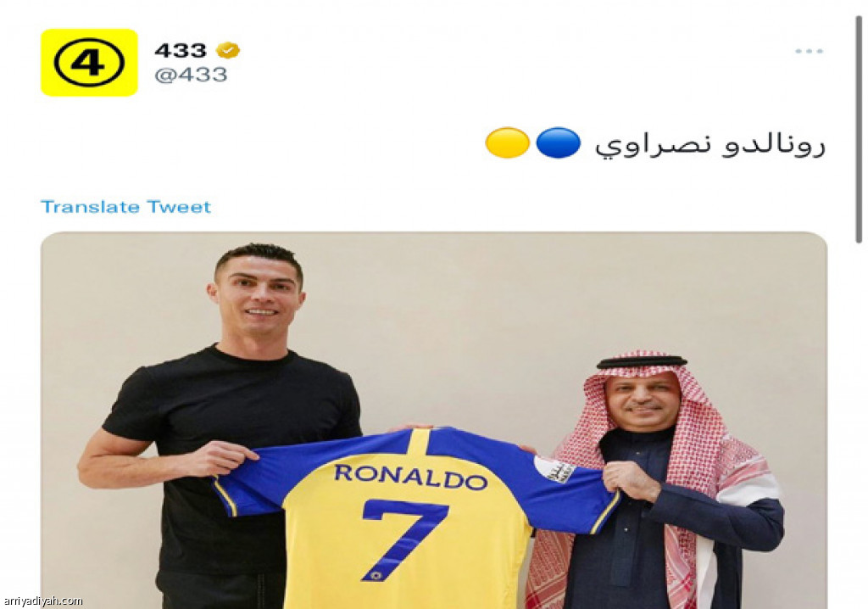The width and height of the screenshot is (868, 609).
Task: Click the yellow body of the jersey
Action: click(x=409, y=549)
